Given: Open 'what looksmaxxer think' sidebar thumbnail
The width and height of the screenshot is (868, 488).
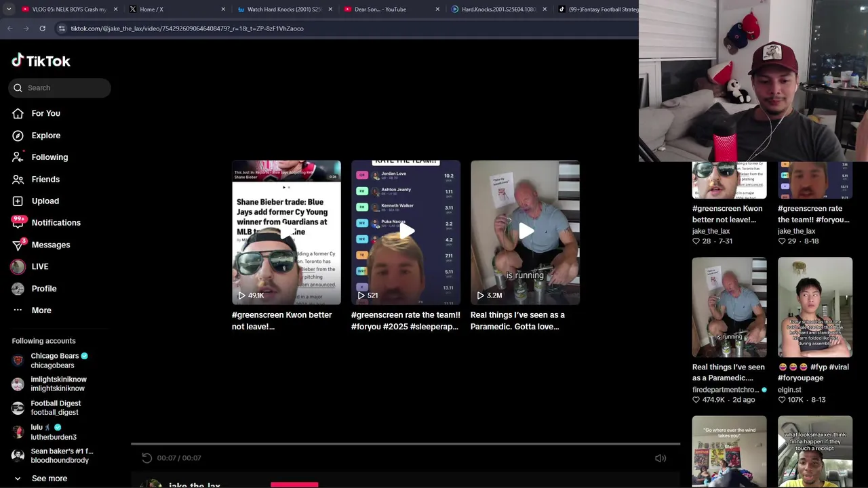Looking at the screenshot, I should 815,451.
